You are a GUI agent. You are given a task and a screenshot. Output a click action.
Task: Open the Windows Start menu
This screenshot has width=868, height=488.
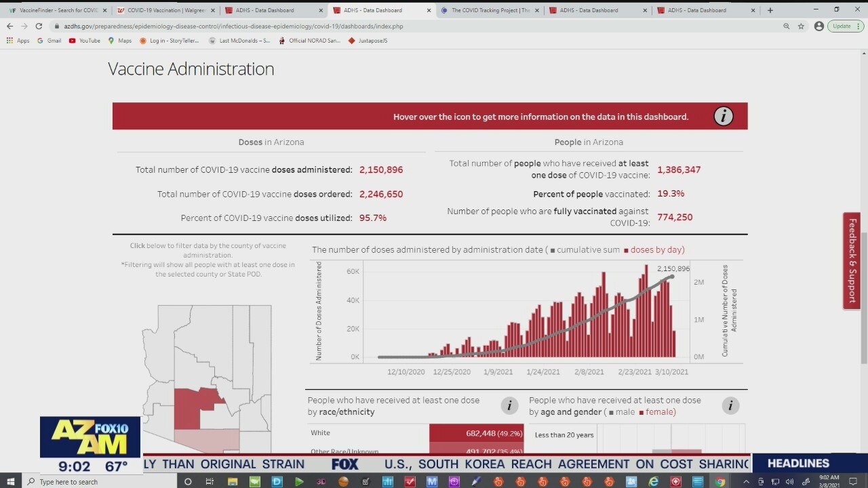[11, 481]
